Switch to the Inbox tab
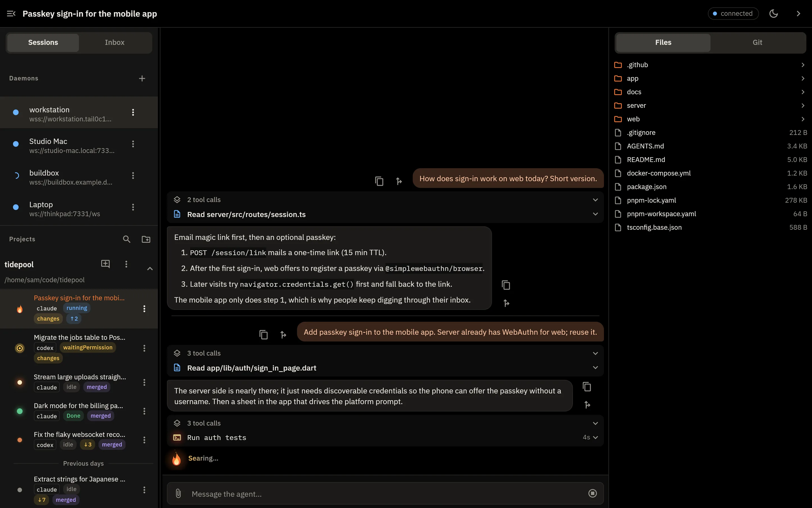Screen dimensions: 812x508 tap(114, 42)
